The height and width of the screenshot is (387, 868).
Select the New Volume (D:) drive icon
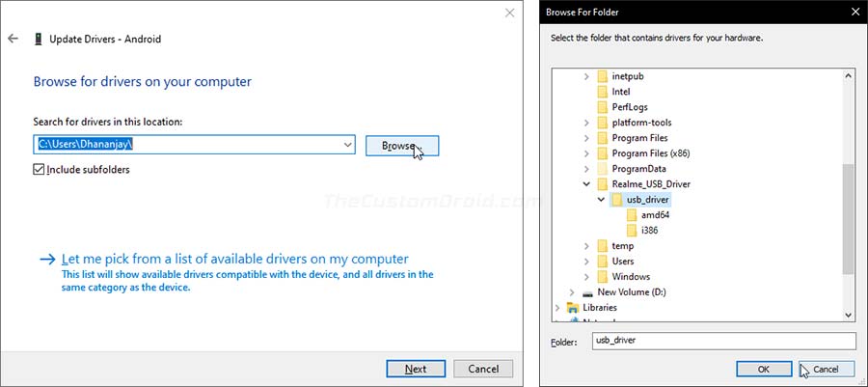click(588, 292)
